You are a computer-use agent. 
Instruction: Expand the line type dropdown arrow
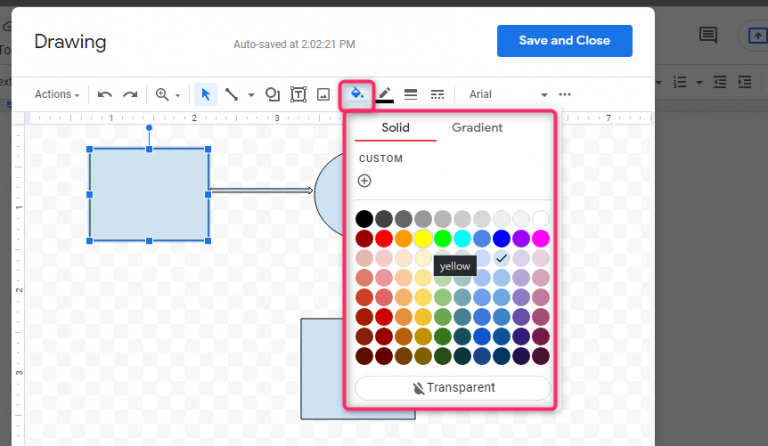click(x=251, y=95)
